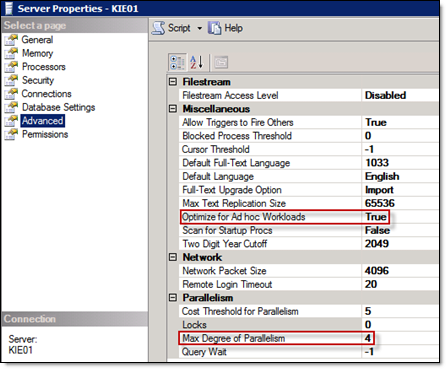446x369 pixels.
Task: Go to the Connections page
Action: (46, 94)
